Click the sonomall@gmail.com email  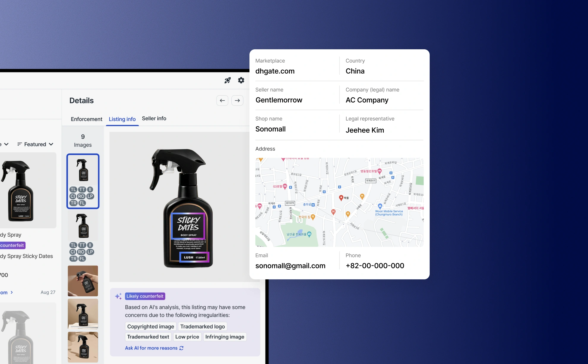[290, 266]
